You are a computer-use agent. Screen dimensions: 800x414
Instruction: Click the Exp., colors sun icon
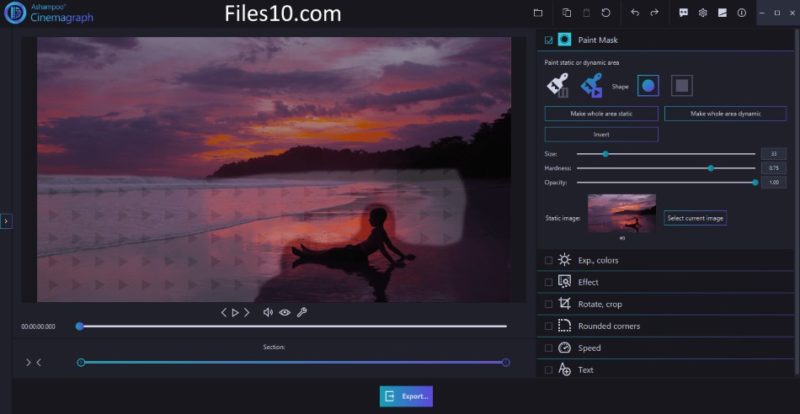tap(564, 260)
